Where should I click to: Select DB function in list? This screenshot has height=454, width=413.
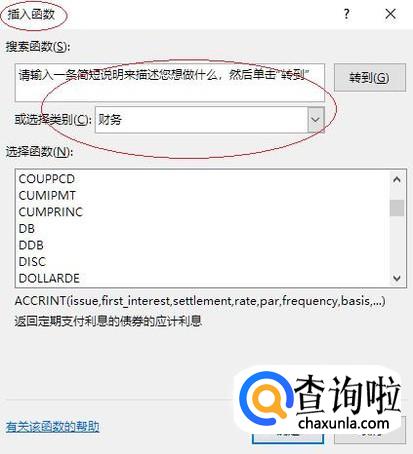(x=27, y=229)
